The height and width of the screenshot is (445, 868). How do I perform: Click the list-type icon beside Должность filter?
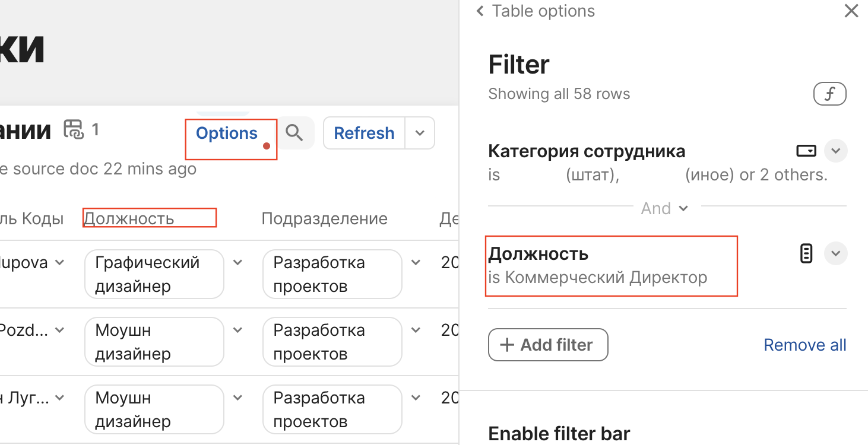806,253
